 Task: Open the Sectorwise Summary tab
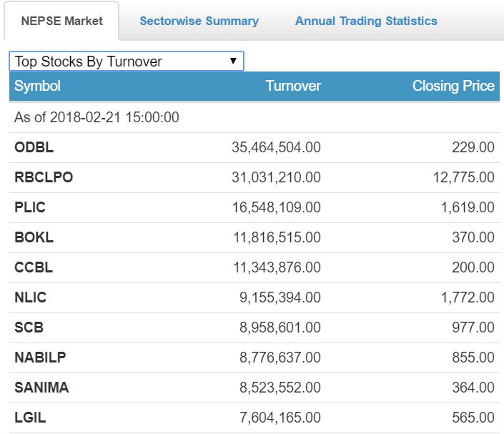[199, 21]
